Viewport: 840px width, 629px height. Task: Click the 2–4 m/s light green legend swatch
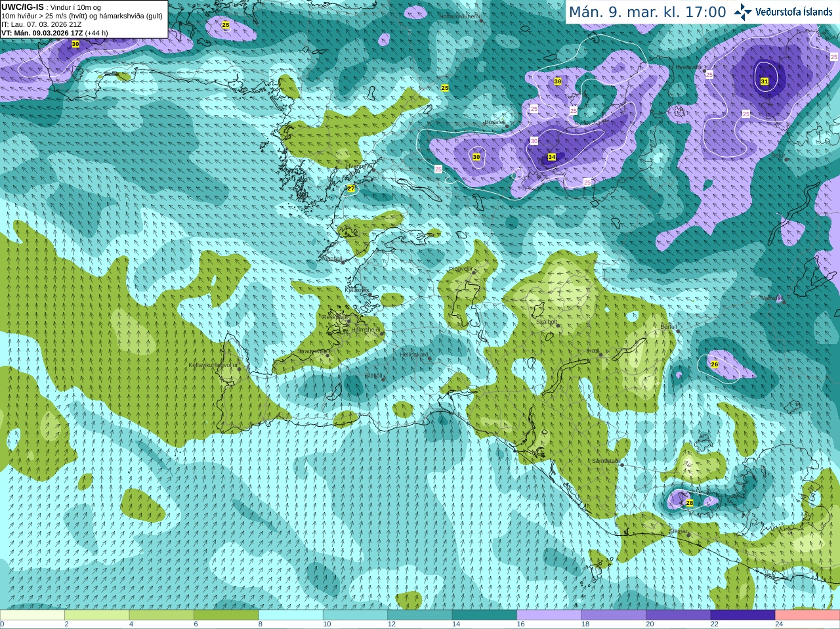pyautogui.click(x=96, y=615)
